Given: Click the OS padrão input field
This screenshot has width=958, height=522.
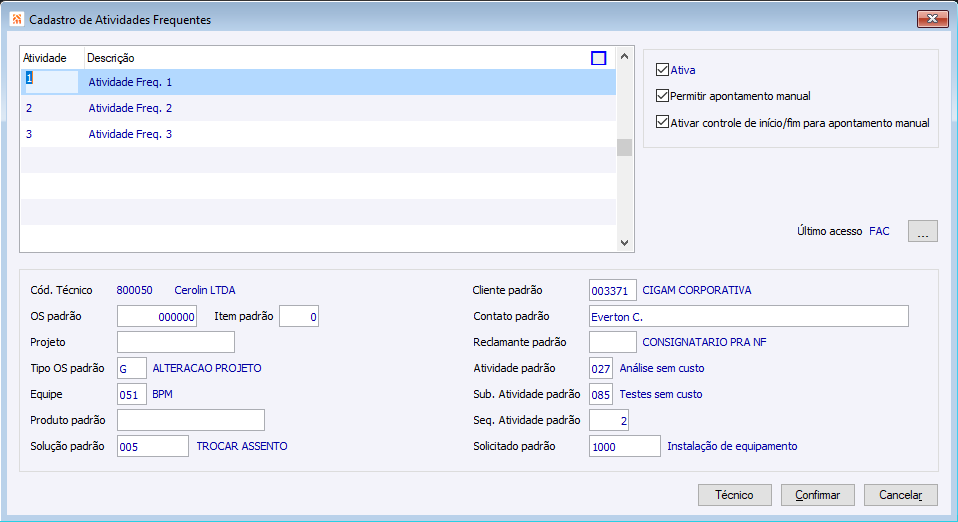Looking at the screenshot, I should point(157,317).
